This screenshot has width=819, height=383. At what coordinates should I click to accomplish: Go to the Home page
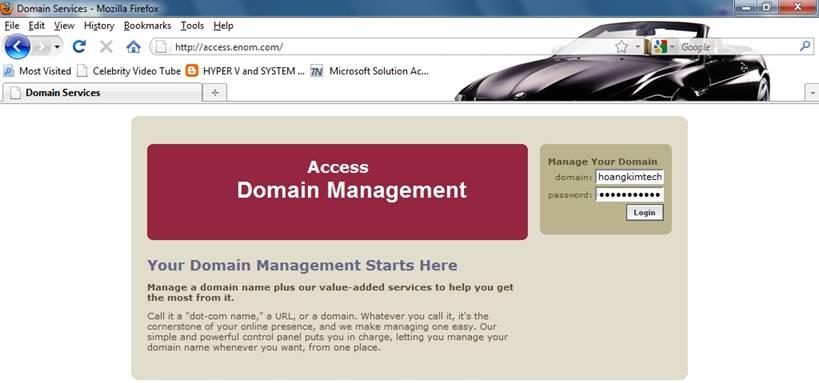(134, 47)
